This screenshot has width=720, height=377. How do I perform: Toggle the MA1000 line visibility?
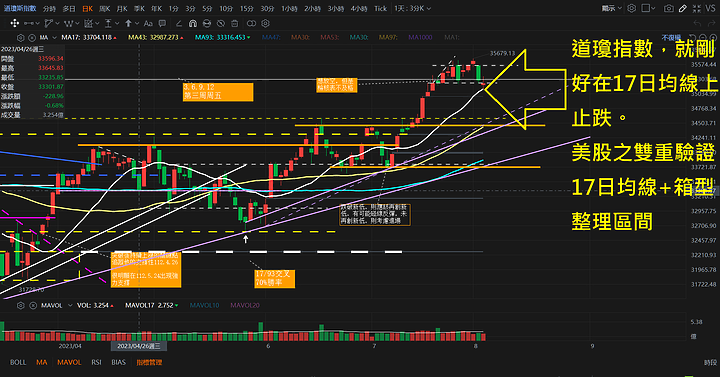pyautogui.click(x=420, y=38)
